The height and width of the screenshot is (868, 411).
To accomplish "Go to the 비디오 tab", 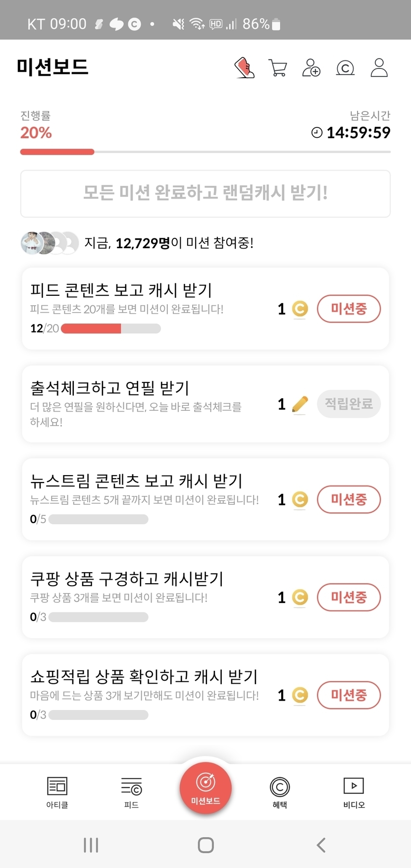I will pos(354,792).
